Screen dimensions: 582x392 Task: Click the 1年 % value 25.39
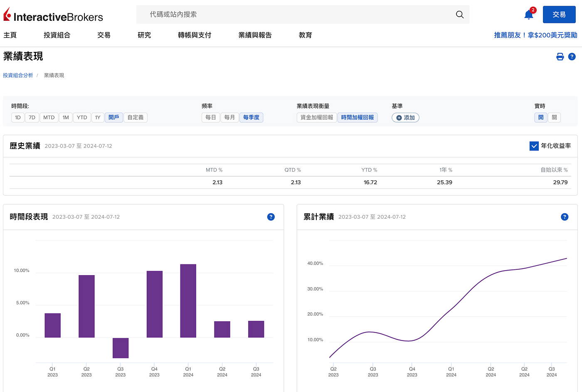[444, 182]
